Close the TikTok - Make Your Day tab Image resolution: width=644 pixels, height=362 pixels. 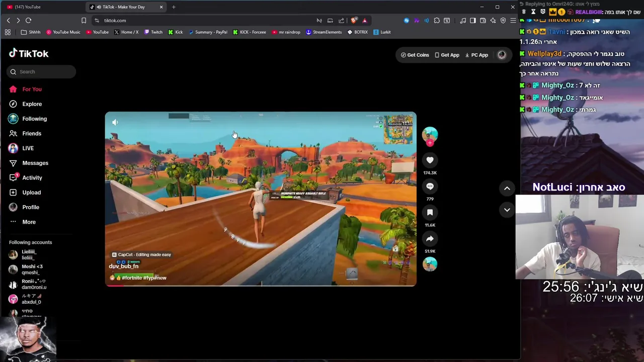click(161, 7)
